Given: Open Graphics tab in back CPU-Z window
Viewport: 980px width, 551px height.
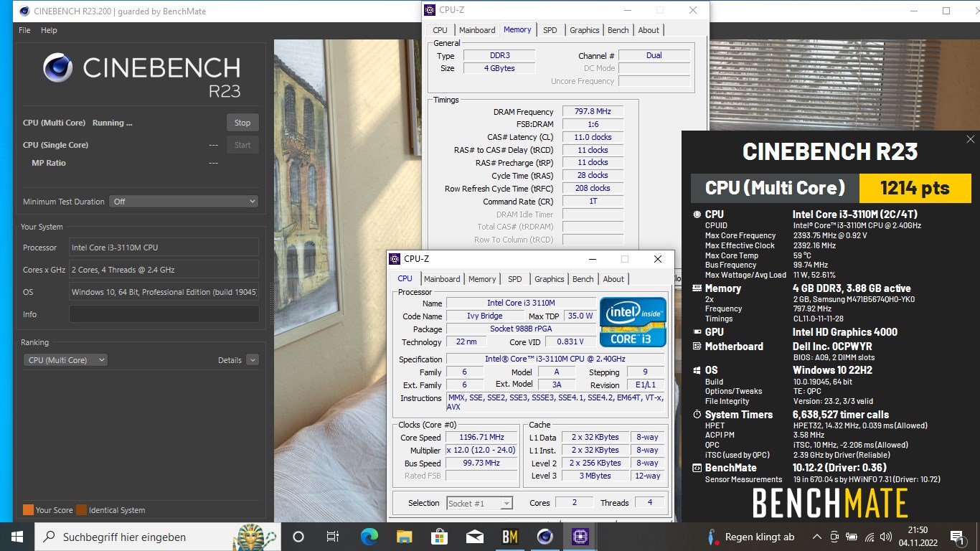Looking at the screenshot, I should click(x=585, y=30).
